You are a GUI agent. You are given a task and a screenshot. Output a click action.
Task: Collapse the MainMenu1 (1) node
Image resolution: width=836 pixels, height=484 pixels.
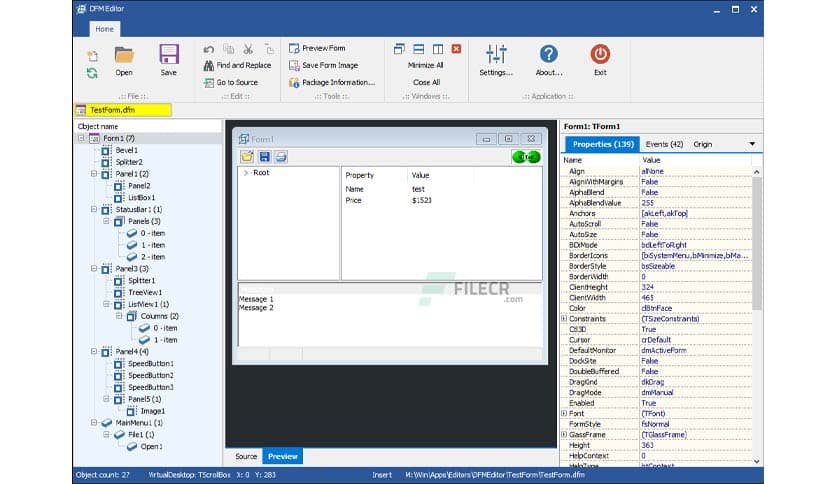(x=94, y=423)
